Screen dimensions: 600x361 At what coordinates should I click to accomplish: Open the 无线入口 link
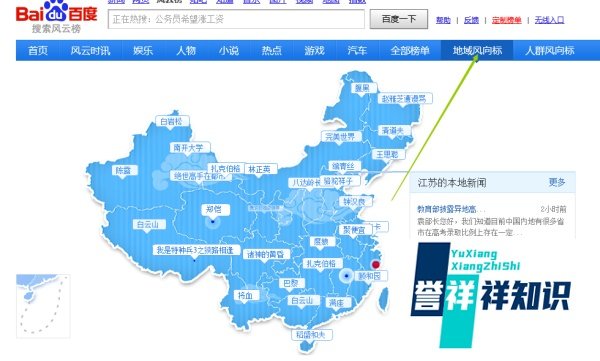point(549,20)
